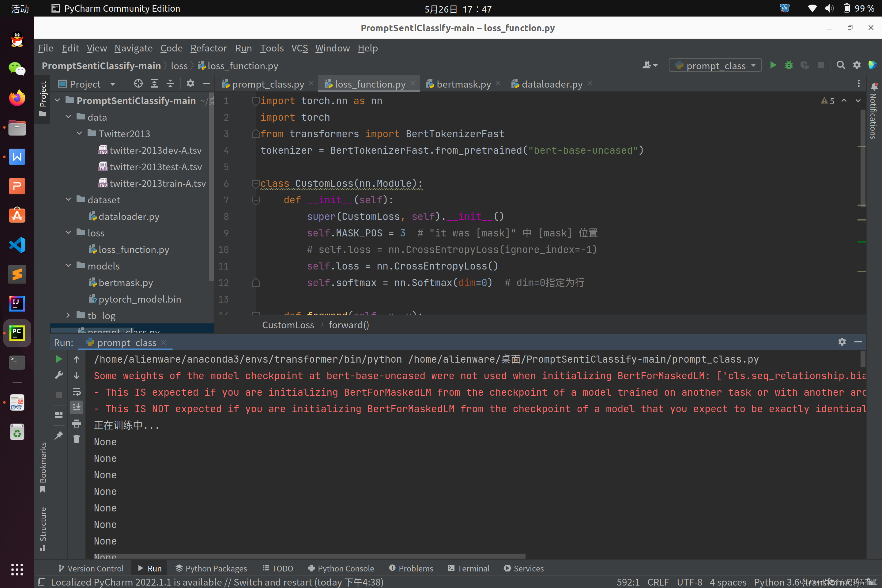Viewport: 882px width, 588px height.
Task: Open the Refactor menu
Action: (209, 48)
